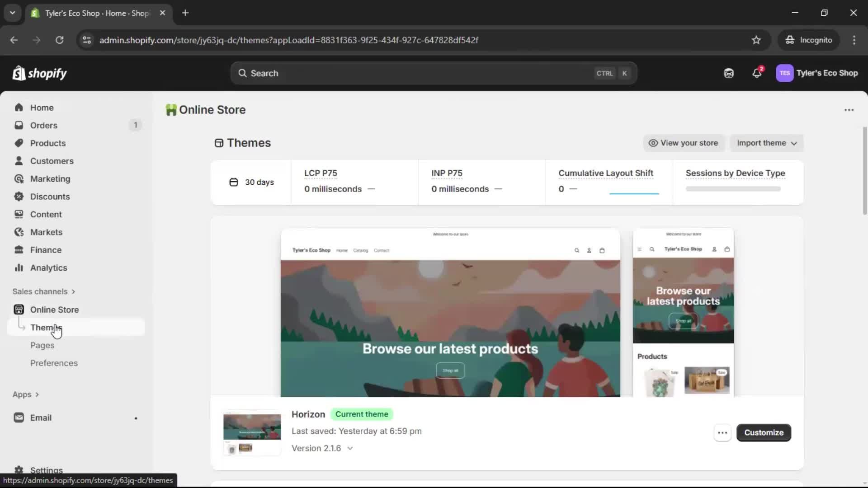Image resolution: width=868 pixels, height=488 pixels.
Task: Bookmark page with the star icon
Action: (x=756, y=40)
